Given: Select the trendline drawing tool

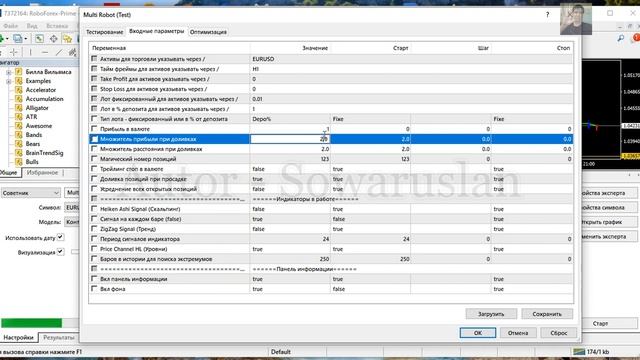Looking at the screenshot, I should (59, 52).
